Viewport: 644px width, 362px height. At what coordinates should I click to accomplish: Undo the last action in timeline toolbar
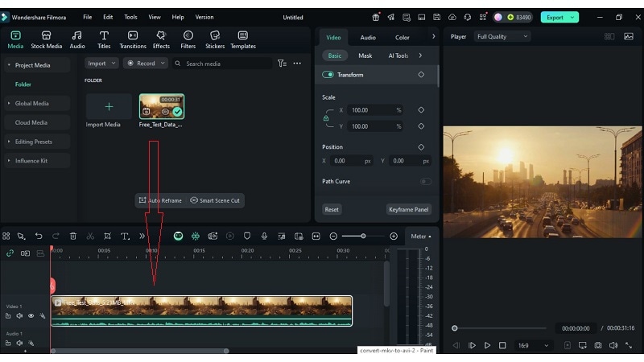tap(39, 236)
